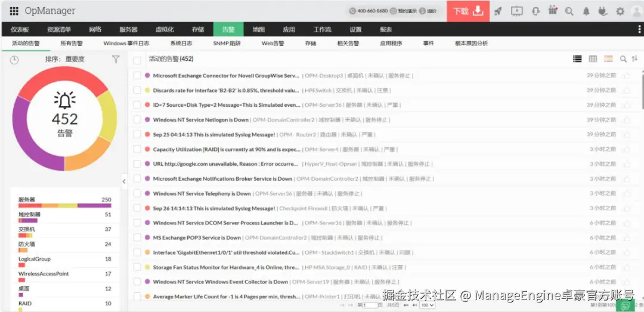Filter alarms by WirelessAccessPoint category
This screenshot has height=312, width=644.
pyautogui.click(x=64, y=276)
